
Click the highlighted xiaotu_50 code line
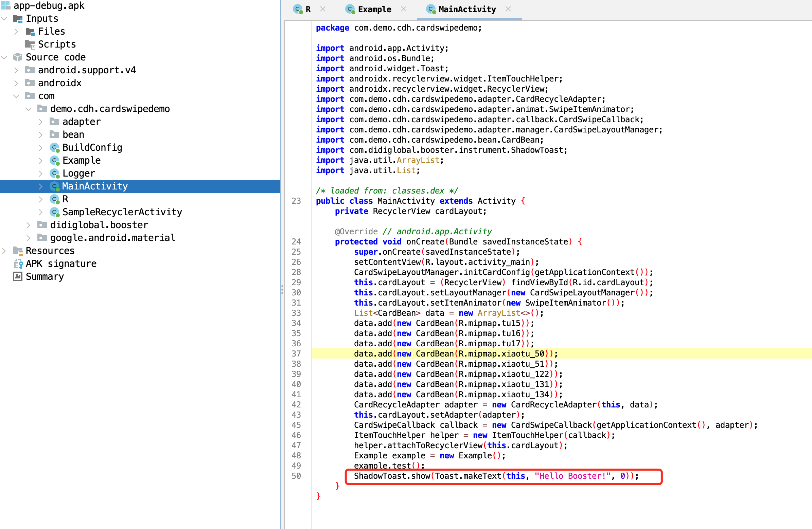pyautogui.click(x=456, y=353)
